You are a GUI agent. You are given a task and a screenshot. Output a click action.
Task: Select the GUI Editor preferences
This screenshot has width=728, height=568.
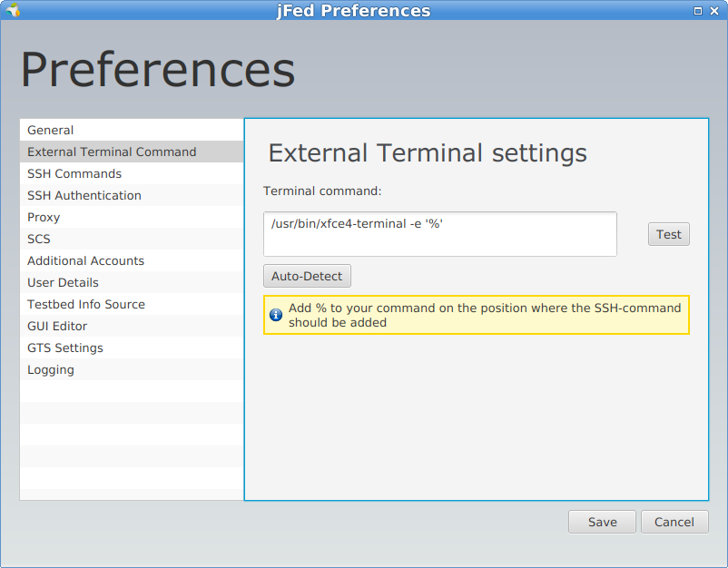132,327
